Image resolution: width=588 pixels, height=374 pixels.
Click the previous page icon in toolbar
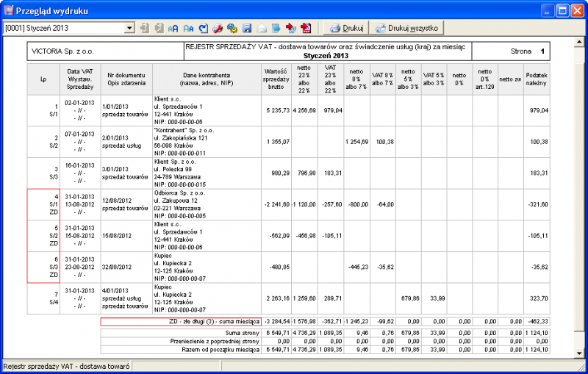(144, 28)
